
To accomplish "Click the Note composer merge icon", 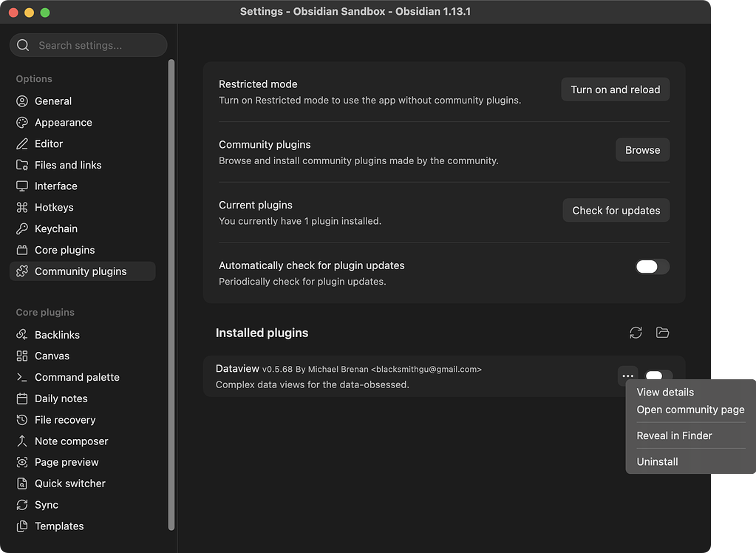I will 22,441.
